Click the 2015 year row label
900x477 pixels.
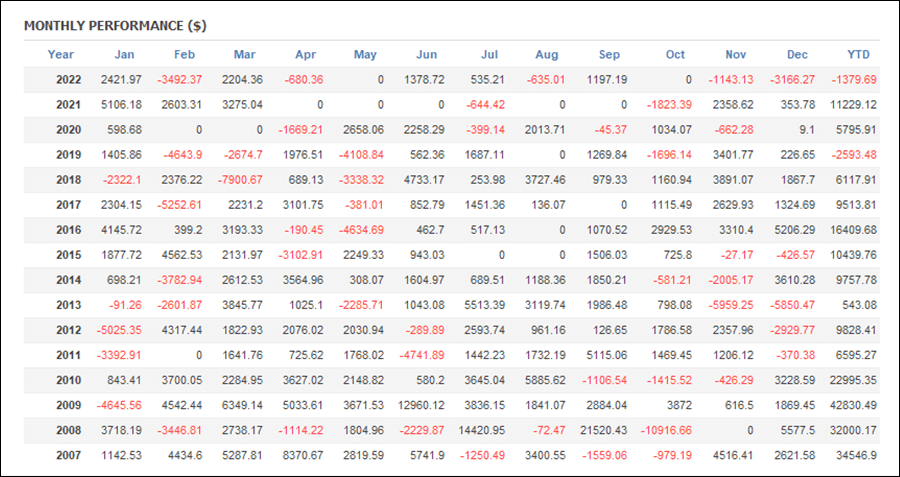point(68,255)
